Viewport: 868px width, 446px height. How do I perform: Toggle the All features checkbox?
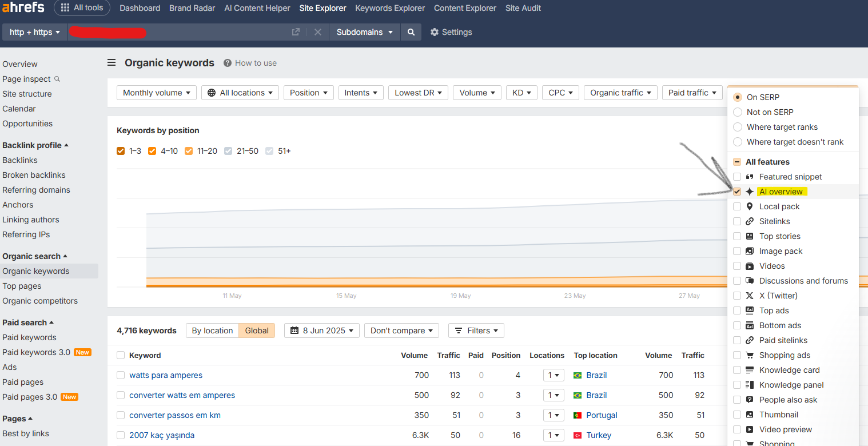click(x=737, y=162)
